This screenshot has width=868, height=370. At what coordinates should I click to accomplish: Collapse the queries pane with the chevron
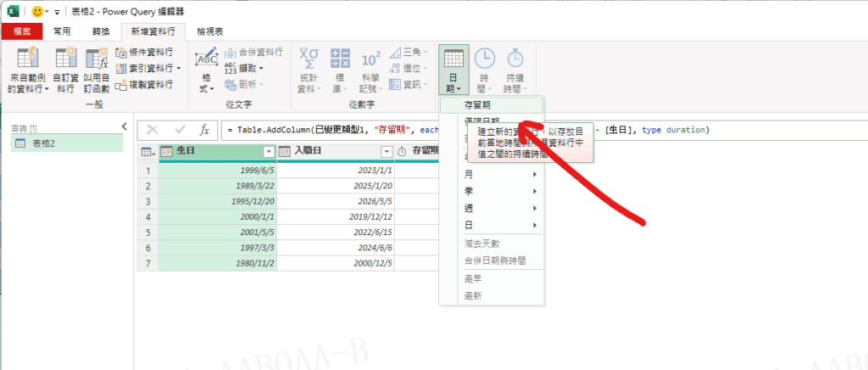coord(124,126)
